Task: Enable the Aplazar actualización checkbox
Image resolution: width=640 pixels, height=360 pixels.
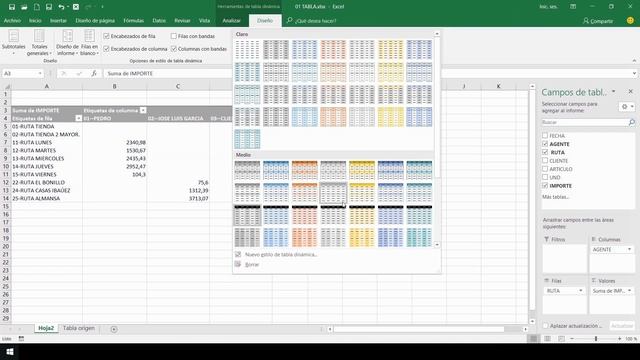Action: point(546,326)
